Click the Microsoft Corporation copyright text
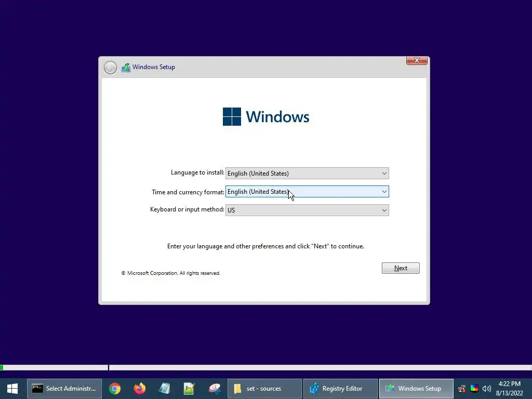This screenshot has height=399, width=532. (x=170, y=273)
